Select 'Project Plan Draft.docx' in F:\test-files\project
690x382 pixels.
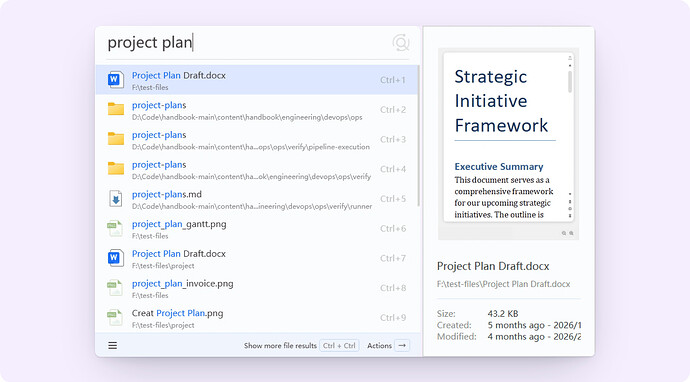pyautogui.click(x=257, y=258)
